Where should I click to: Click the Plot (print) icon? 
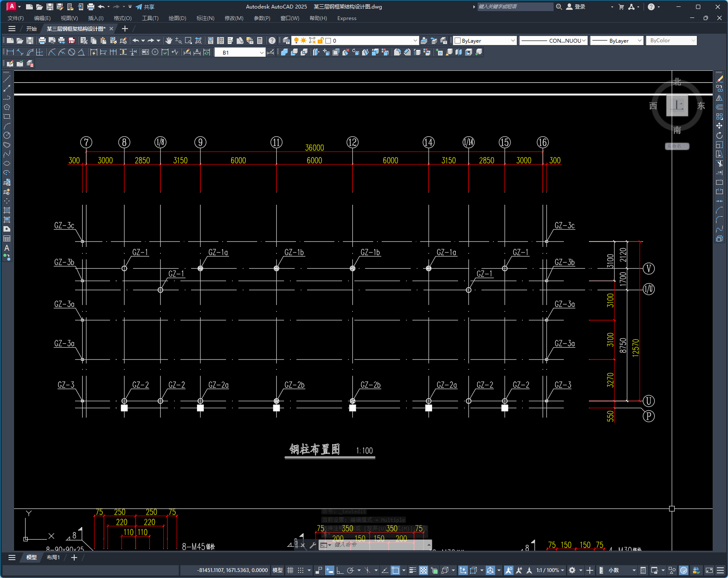point(42,41)
